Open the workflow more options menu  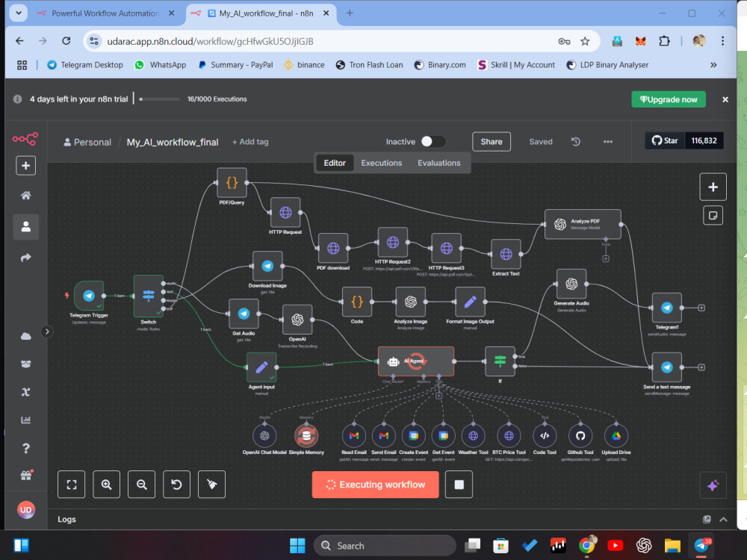coord(608,141)
